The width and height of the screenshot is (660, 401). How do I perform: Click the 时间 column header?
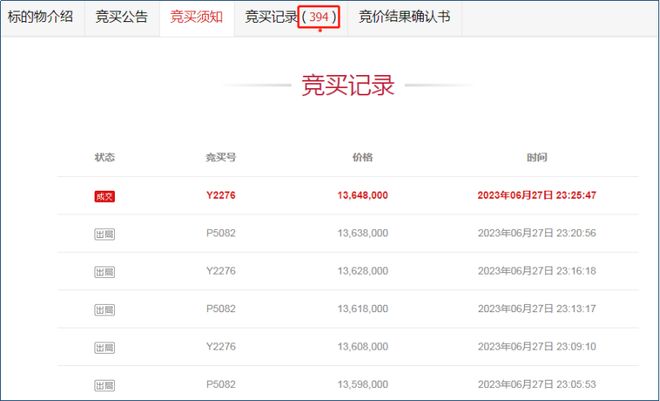537,158
